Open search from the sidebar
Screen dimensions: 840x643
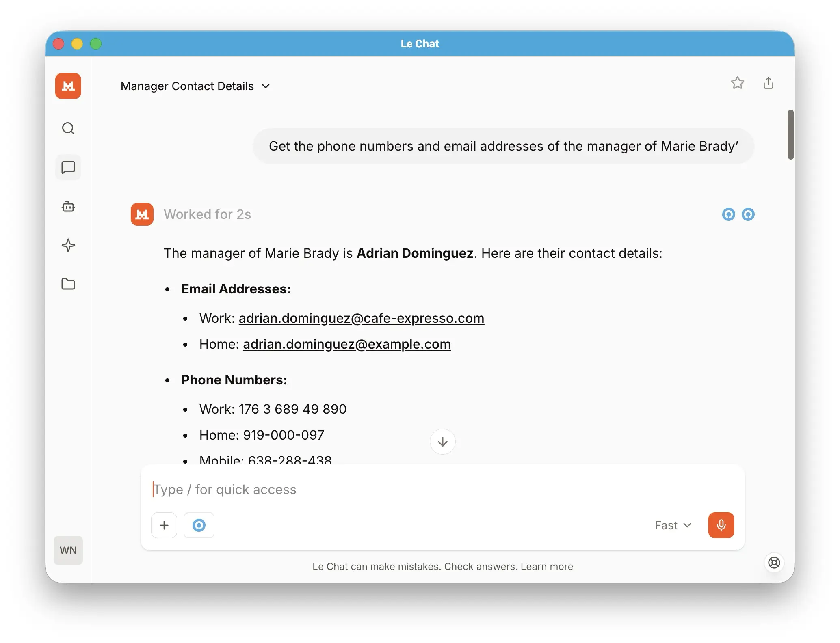pyautogui.click(x=68, y=128)
